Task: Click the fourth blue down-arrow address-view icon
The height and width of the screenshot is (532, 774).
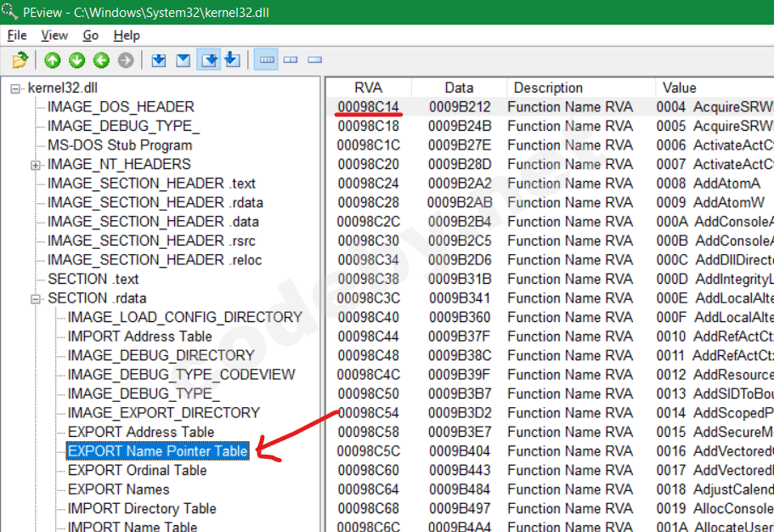Action: (232, 59)
